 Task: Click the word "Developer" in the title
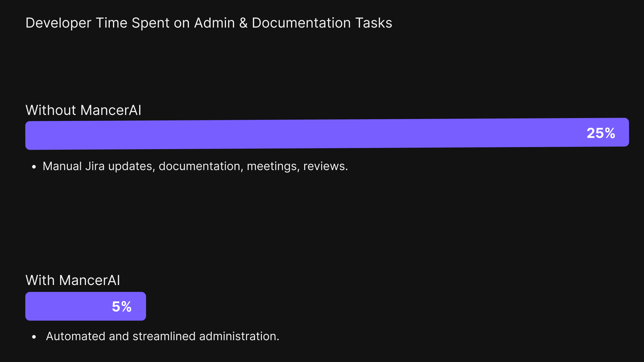pyautogui.click(x=59, y=23)
